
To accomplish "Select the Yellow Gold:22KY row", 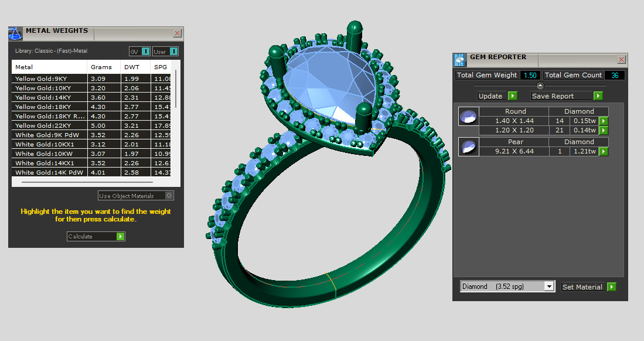I will tap(91, 126).
